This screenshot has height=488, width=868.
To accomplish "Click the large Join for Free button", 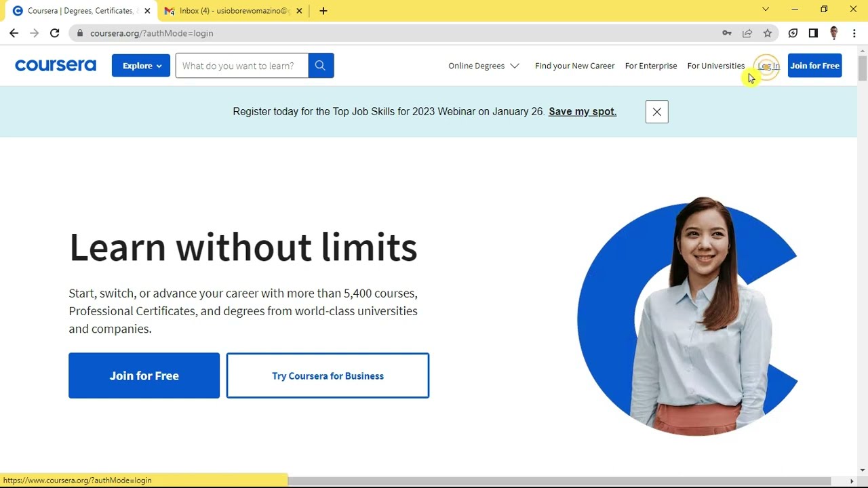I will [144, 375].
